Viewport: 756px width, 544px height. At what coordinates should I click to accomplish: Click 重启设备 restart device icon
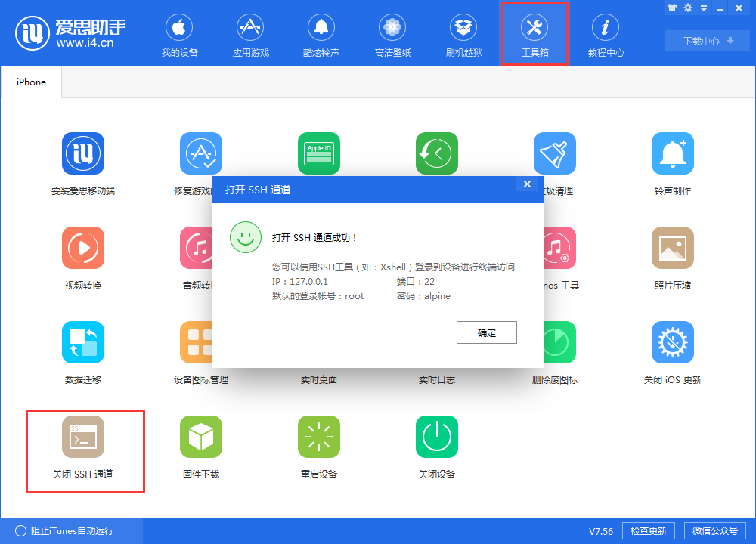pos(319,437)
